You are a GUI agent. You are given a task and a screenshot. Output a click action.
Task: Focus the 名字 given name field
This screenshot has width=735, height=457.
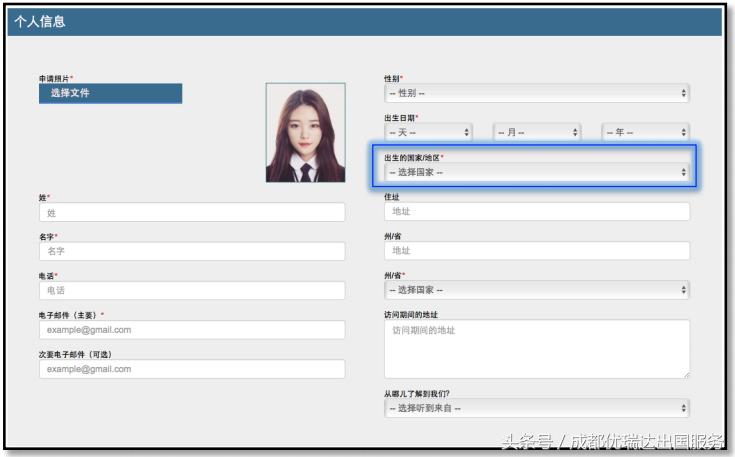point(192,251)
